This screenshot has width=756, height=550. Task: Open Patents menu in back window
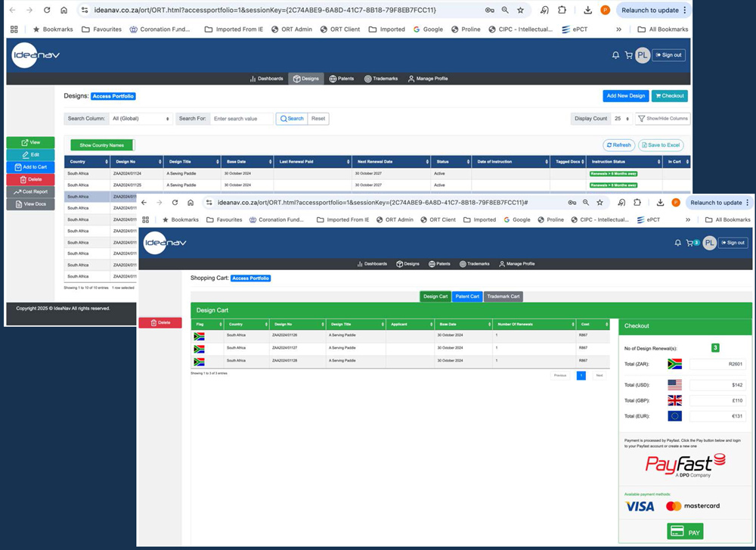tap(342, 79)
